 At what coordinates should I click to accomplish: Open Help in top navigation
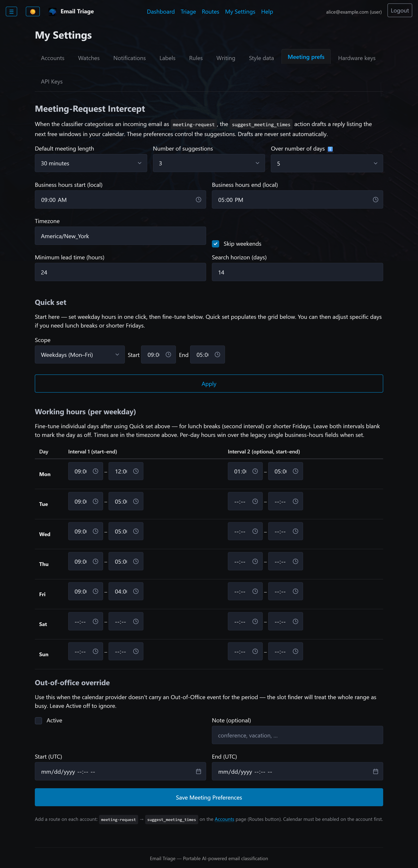pos(267,11)
